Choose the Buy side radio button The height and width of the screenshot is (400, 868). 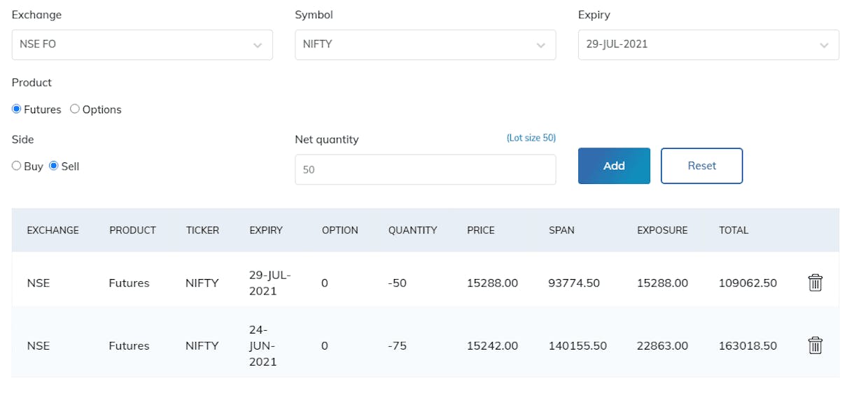[x=17, y=166]
